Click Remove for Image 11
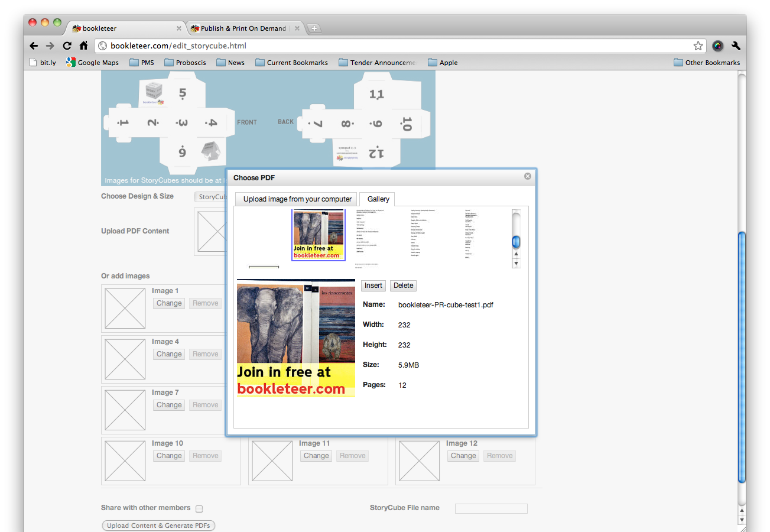This screenshot has width=770, height=532. pyautogui.click(x=353, y=456)
